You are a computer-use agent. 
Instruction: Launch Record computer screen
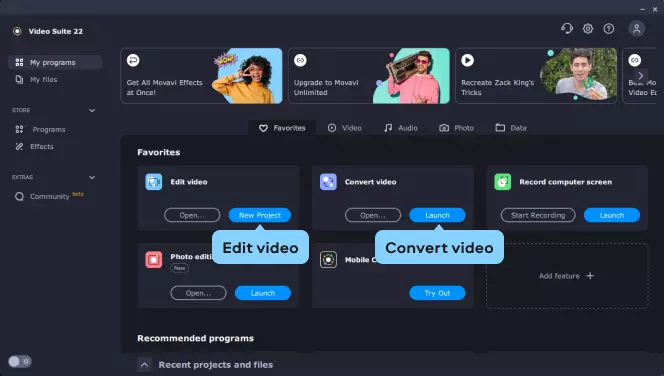611,215
